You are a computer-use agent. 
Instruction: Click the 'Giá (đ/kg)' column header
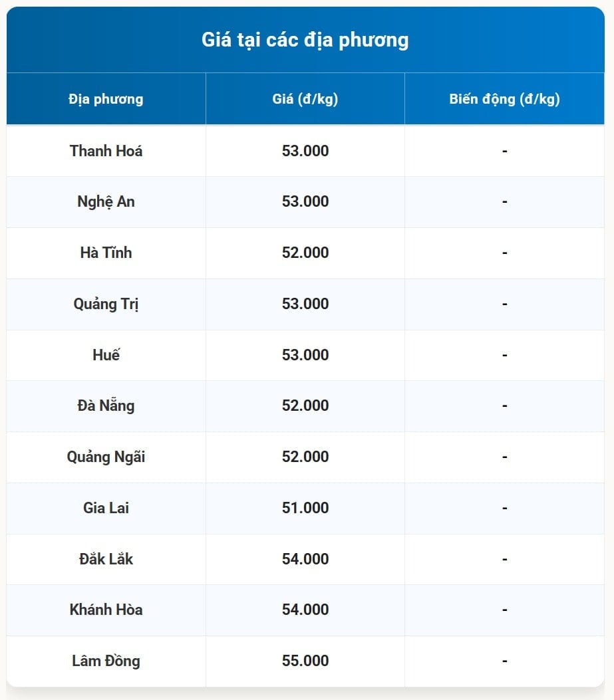305,99
